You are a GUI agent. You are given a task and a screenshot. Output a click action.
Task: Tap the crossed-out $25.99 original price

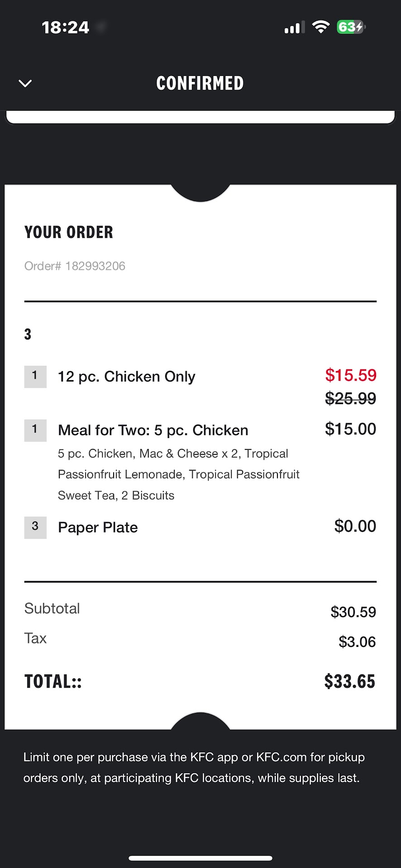click(x=350, y=399)
